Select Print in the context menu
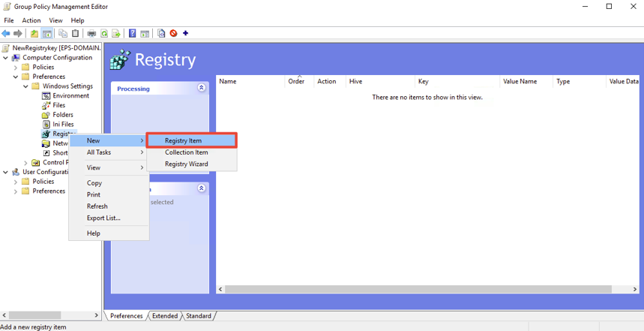Screen dimensions: 644x331 click(x=109, y=194)
